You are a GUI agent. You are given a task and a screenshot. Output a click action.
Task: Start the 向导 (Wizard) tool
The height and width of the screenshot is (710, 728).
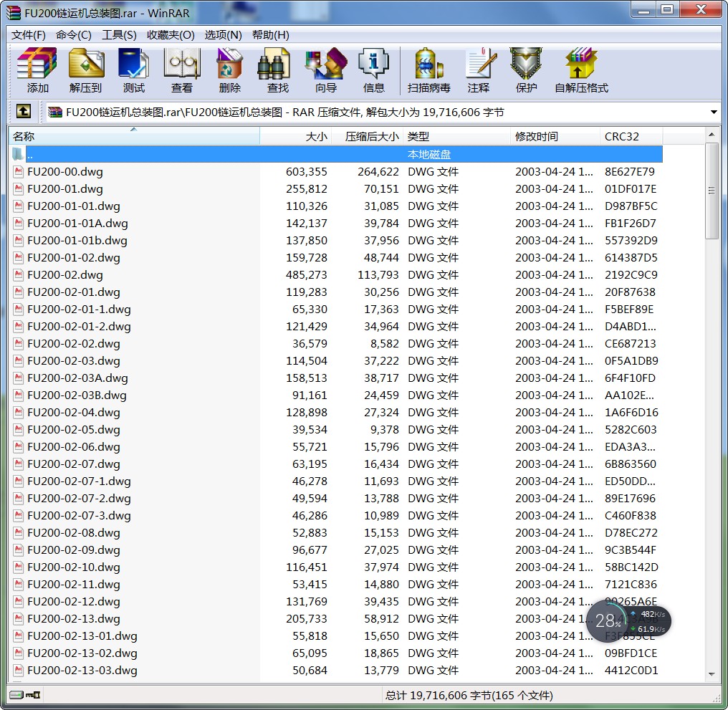pyautogui.click(x=325, y=70)
